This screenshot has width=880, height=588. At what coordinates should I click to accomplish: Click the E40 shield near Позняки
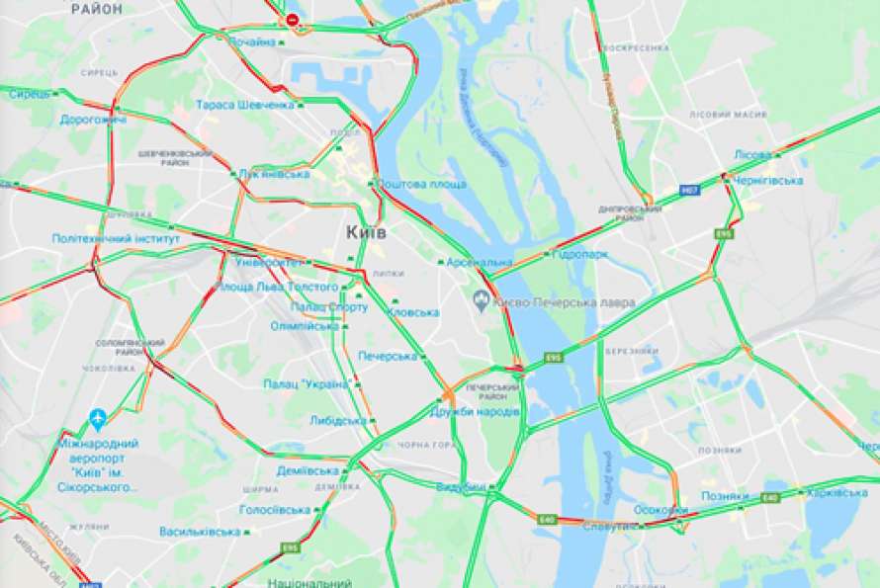point(770,497)
